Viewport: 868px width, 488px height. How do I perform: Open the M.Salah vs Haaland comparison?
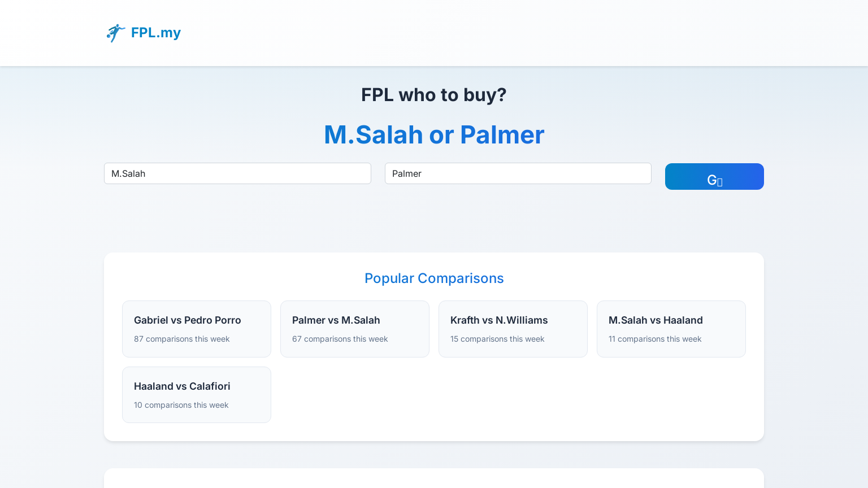pyautogui.click(x=671, y=329)
